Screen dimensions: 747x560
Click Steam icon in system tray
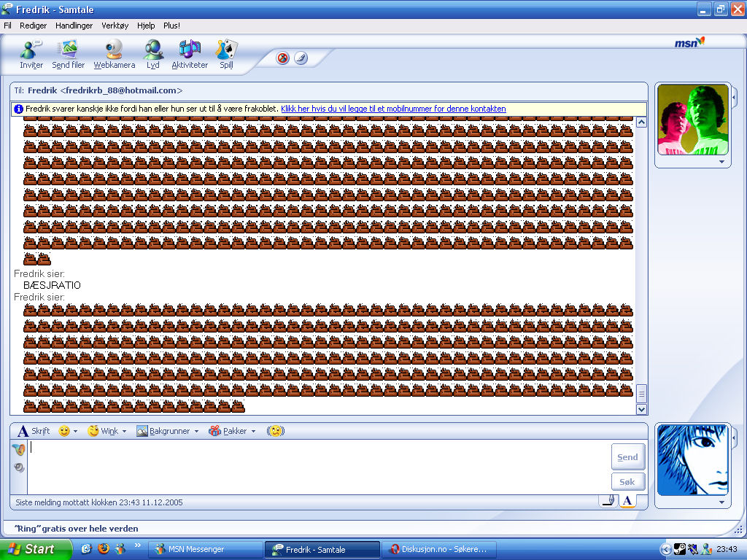[679, 549]
